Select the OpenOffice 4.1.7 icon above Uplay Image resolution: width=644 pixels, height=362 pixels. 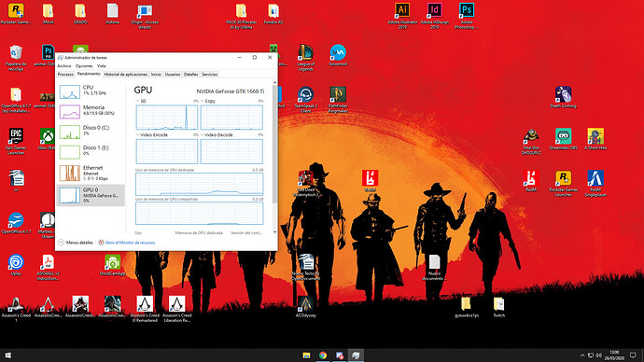coord(16,223)
